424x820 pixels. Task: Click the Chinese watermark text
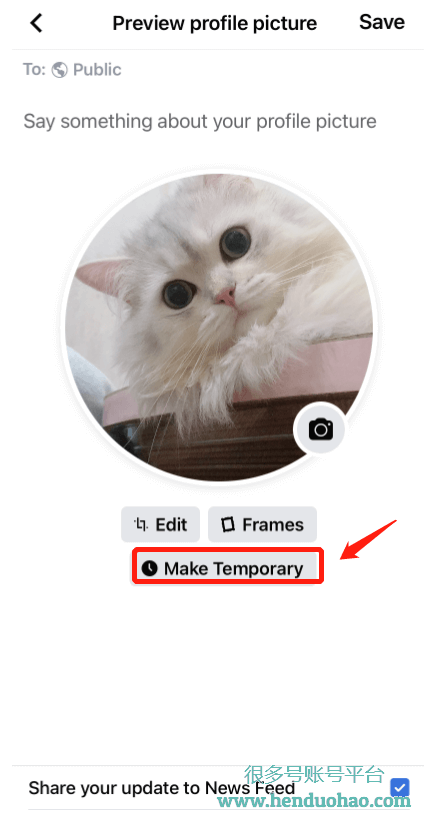pyautogui.click(x=314, y=774)
